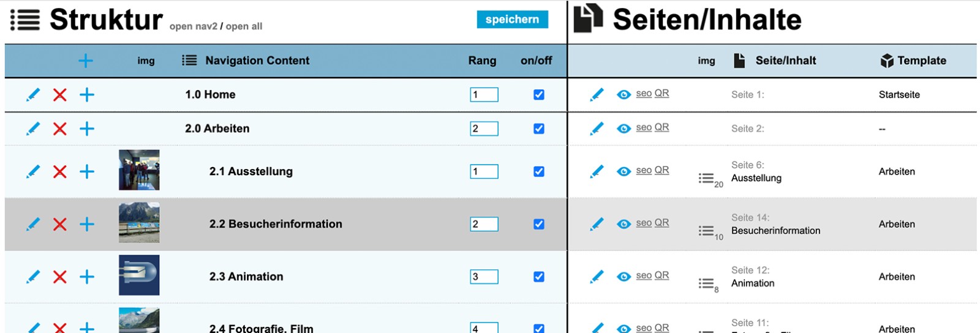Delete 2.3 Animation navigation entry
980x333 pixels.
(59, 277)
